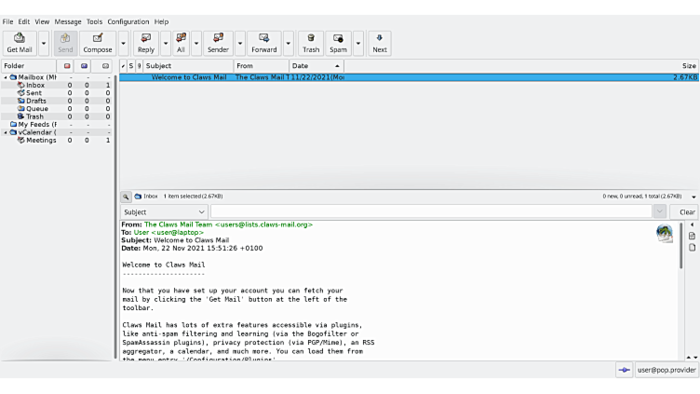Screen dimensions: 700x394
Task: Reply to the selected message
Action: pyautogui.click(x=146, y=43)
